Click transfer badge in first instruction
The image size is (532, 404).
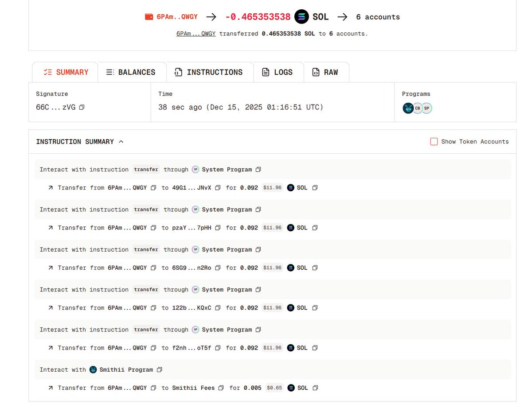pyautogui.click(x=146, y=170)
